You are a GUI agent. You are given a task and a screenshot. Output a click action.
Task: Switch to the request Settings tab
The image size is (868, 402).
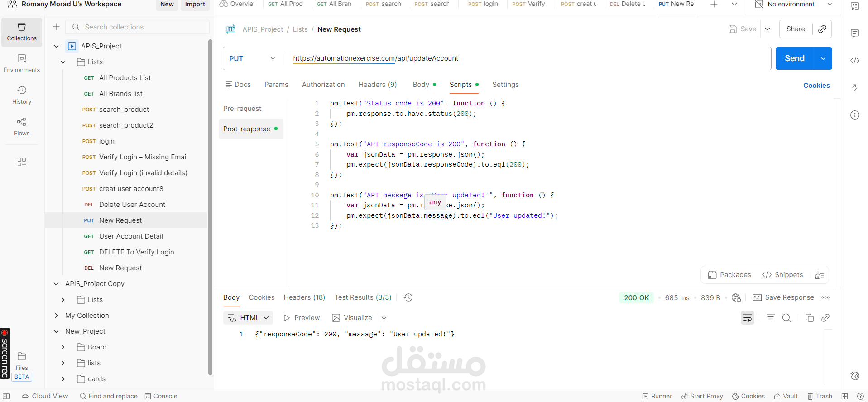505,85
